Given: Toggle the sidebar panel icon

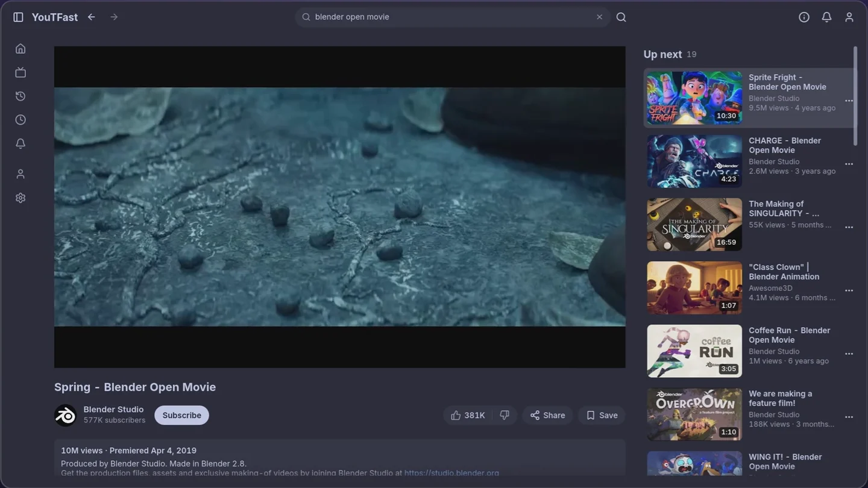Looking at the screenshot, I should [18, 17].
